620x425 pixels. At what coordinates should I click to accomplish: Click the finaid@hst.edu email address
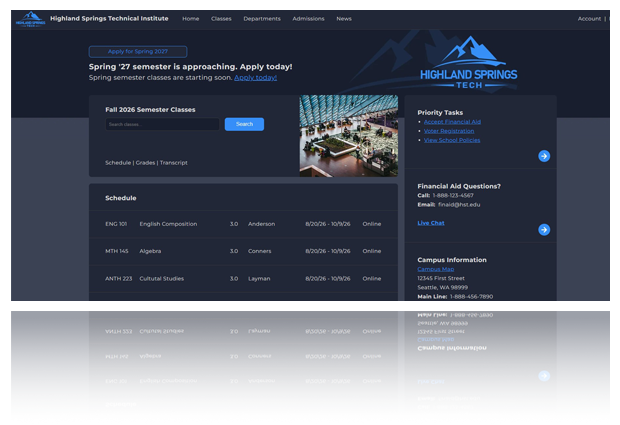pyautogui.click(x=459, y=204)
